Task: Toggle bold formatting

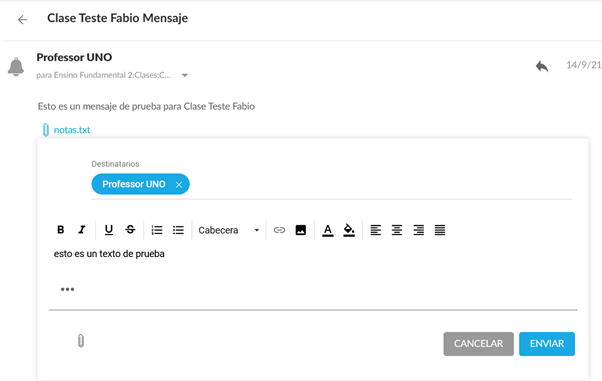Action: click(x=61, y=230)
